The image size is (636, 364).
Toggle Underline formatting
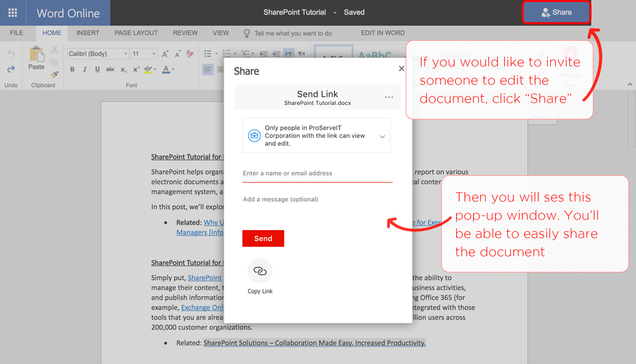[97, 70]
